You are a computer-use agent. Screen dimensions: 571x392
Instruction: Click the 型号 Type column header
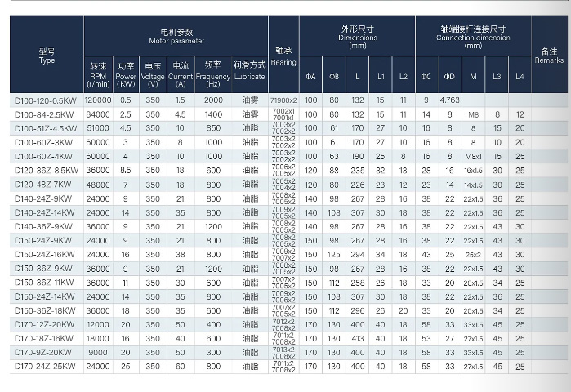tap(47, 56)
